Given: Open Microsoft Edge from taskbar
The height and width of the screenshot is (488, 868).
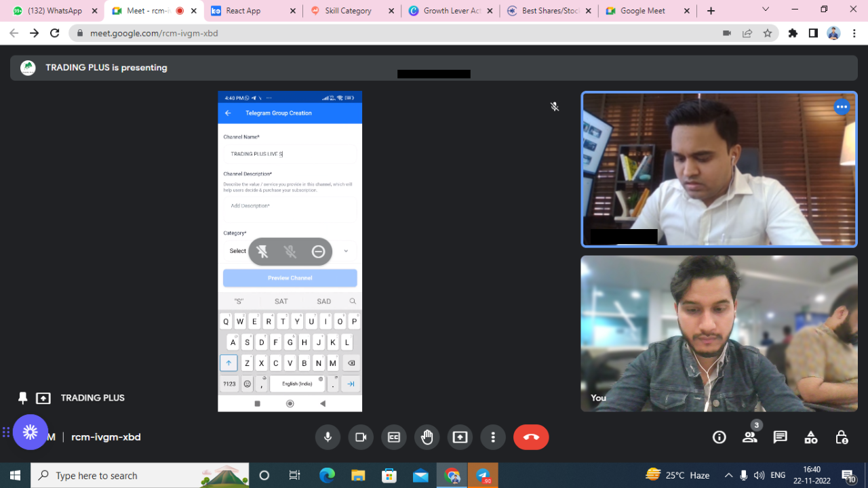Looking at the screenshot, I should [327, 476].
